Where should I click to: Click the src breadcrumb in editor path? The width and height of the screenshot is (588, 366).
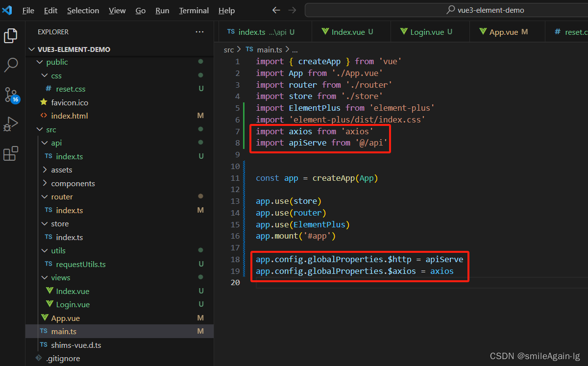[x=229, y=49]
